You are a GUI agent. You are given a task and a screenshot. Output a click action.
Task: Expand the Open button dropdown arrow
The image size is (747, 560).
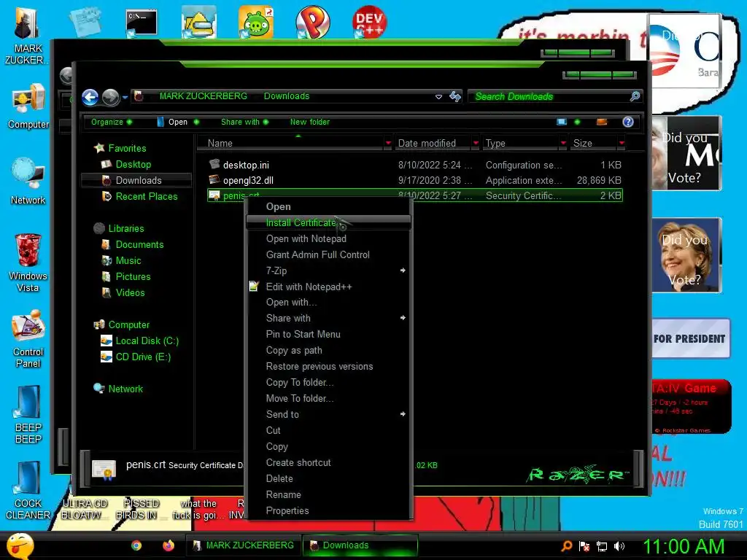click(196, 122)
